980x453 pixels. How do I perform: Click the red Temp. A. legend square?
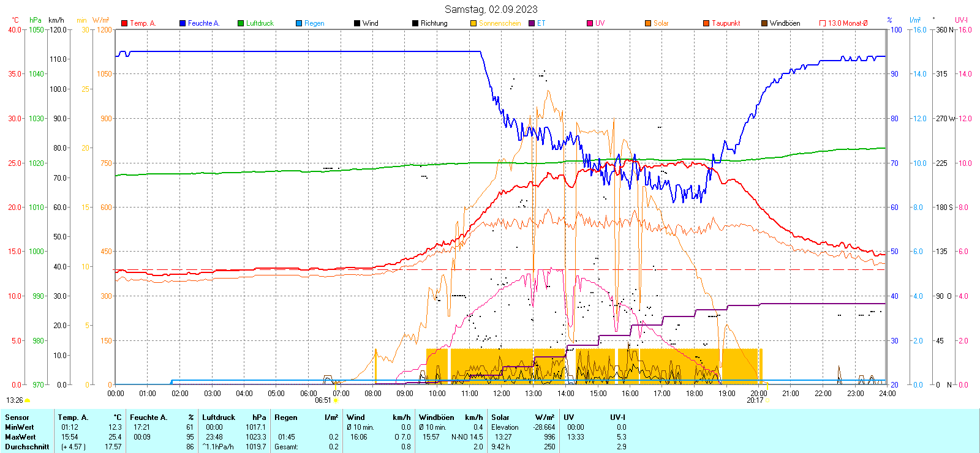pyautogui.click(x=124, y=23)
